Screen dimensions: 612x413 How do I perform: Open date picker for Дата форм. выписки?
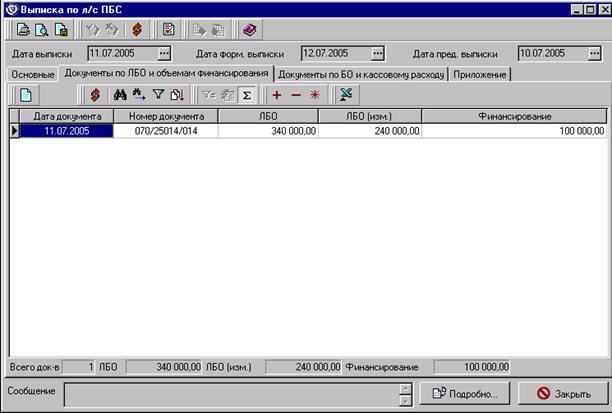pos(377,53)
